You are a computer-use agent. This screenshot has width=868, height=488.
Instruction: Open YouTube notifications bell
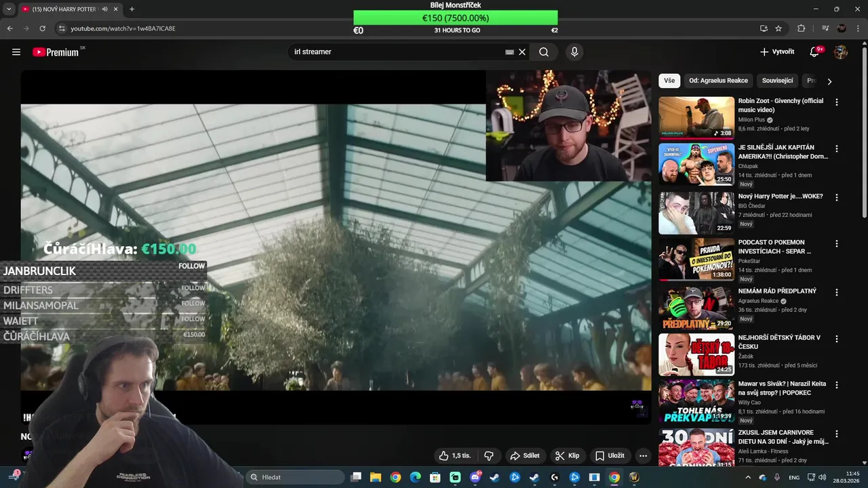816,52
